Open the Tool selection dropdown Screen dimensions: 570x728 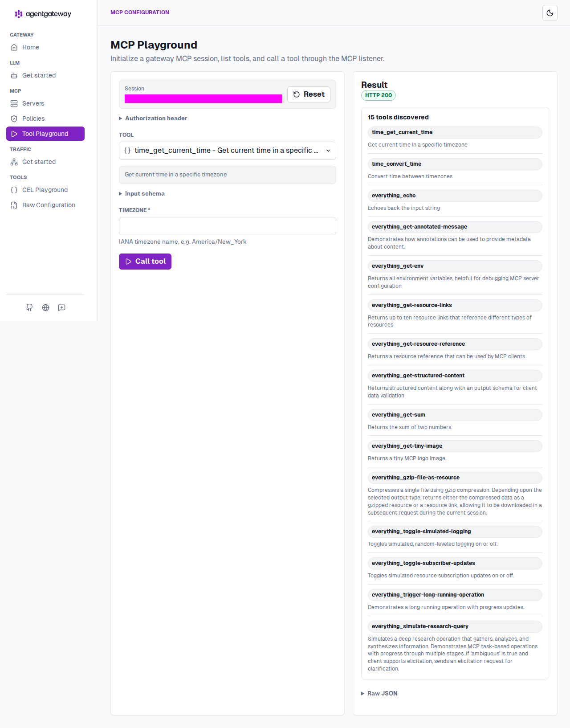tap(228, 151)
